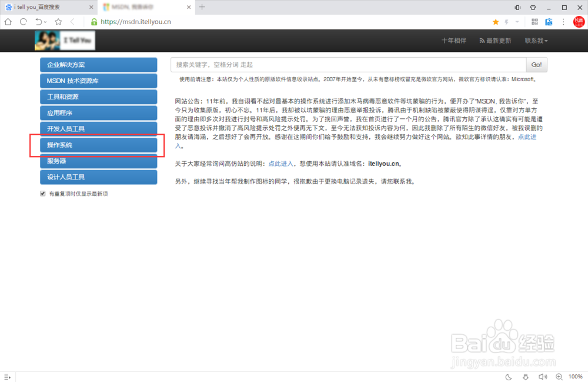Close the 'i tell you_百度搜索' tab
Viewport: 588px width, 382px height.
click(x=91, y=7)
